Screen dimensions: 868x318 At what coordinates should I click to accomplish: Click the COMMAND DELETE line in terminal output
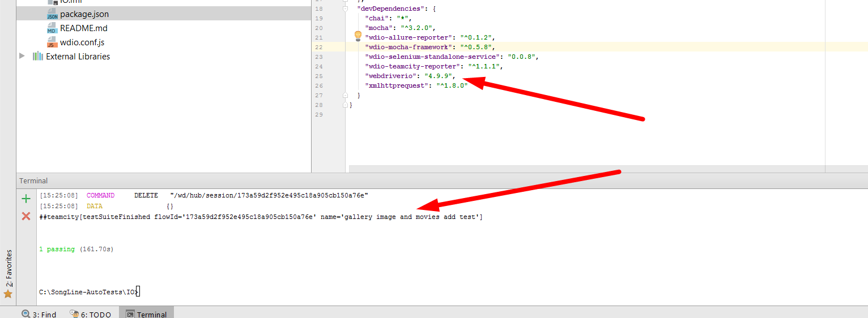[x=204, y=195]
